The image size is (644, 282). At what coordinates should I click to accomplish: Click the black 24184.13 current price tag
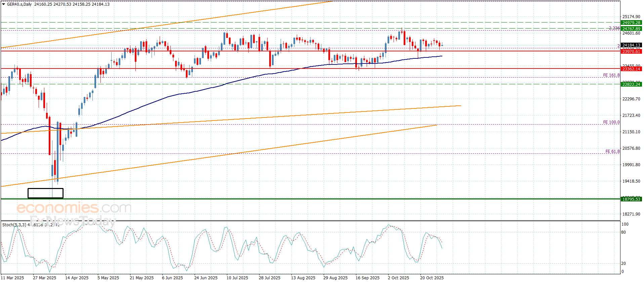click(631, 45)
